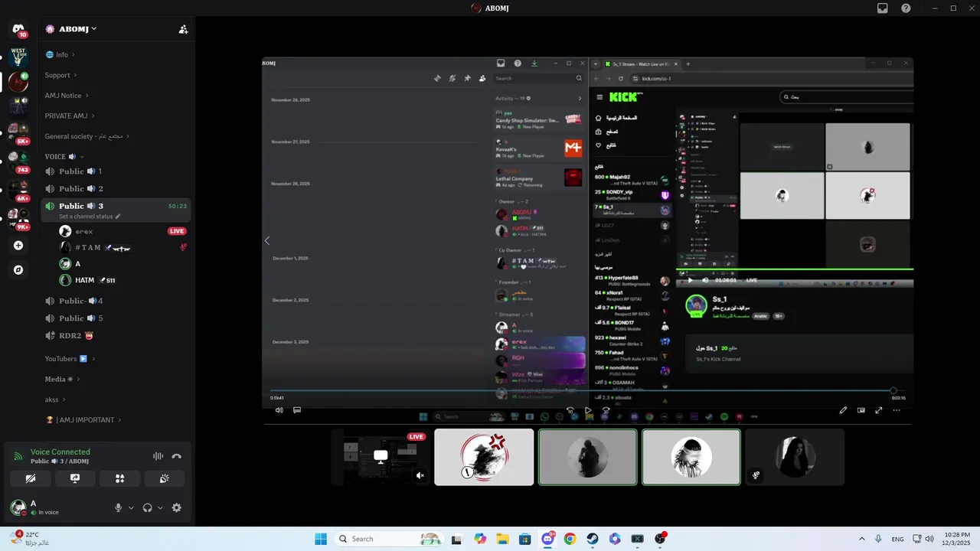Open the server folder badged 5K+
The image size is (980, 551).
click(18, 132)
